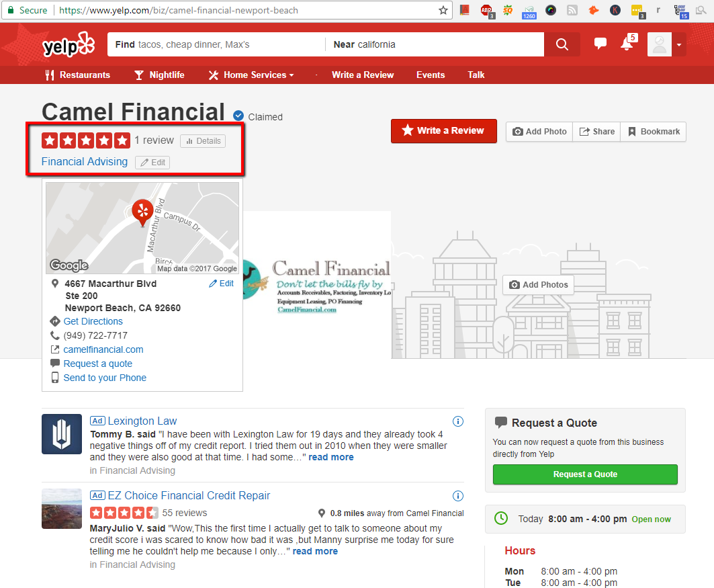The height and width of the screenshot is (588, 714).
Task: Click the EZ Choice four-and-half-star rating
Action: 124,513
